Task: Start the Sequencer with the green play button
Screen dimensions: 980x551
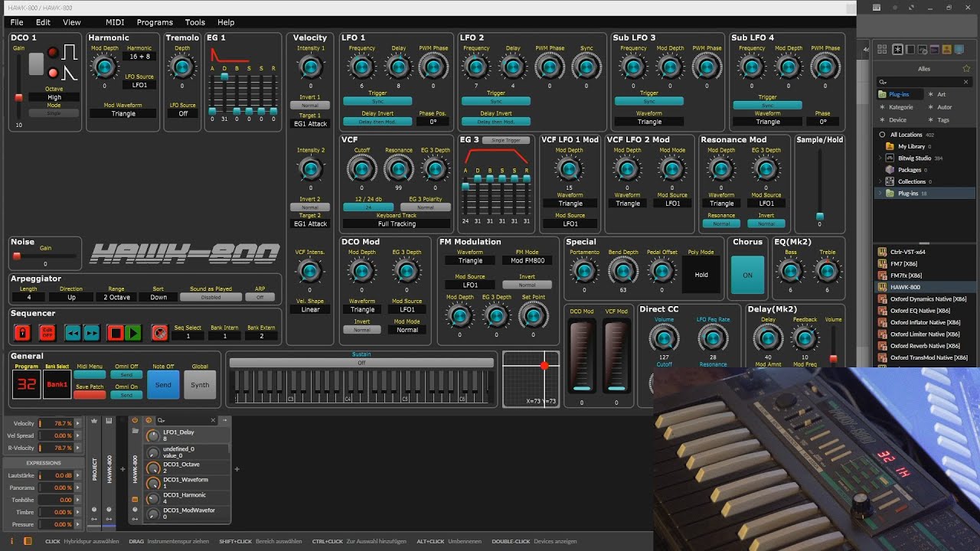Action: pyautogui.click(x=133, y=333)
